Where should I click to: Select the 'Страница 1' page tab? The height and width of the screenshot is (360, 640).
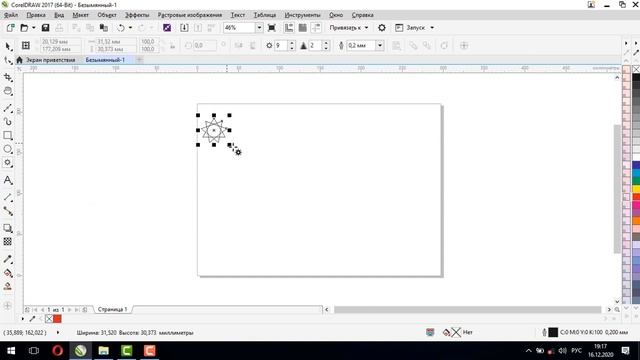[x=113, y=309]
